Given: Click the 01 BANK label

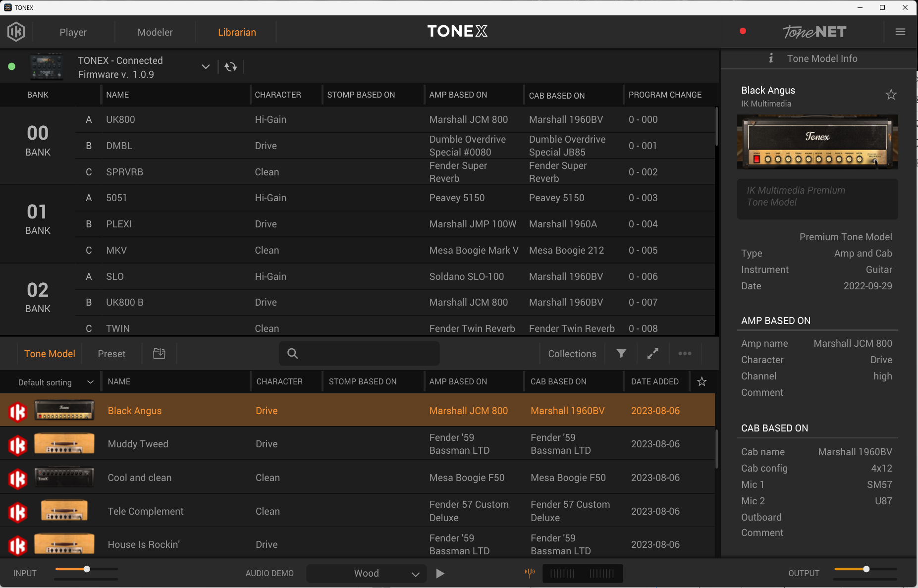Looking at the screenshot, I should [x=38, y=218].
